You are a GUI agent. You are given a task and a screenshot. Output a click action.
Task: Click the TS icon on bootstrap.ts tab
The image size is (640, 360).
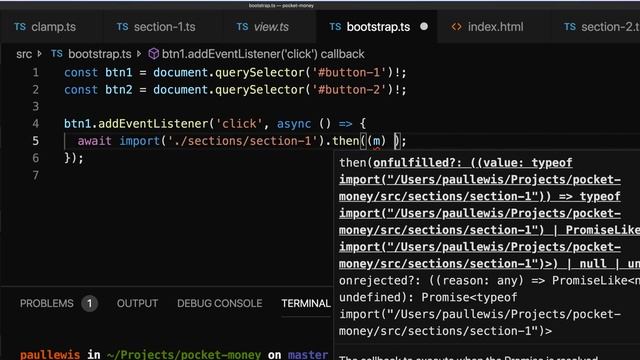[x=335, y=27]
